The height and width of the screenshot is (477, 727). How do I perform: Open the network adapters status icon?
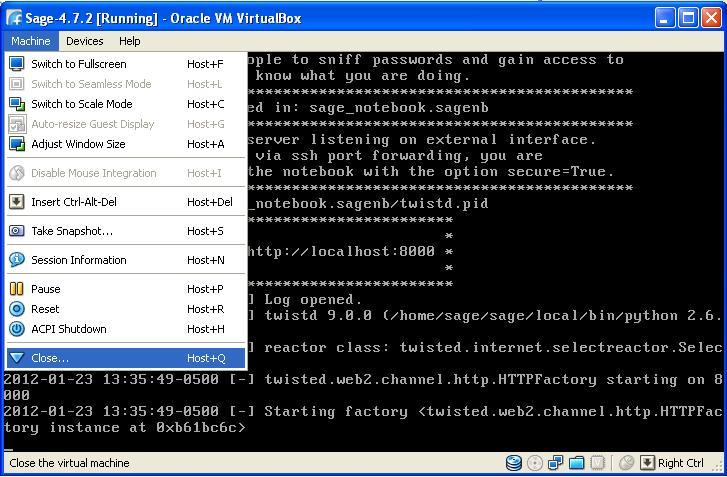point(556,463)
